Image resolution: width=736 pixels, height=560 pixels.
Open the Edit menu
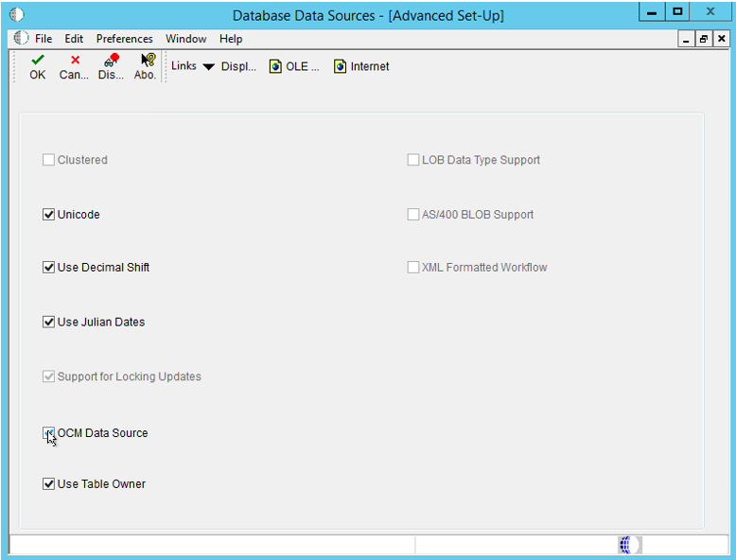(x=74, y=39)
